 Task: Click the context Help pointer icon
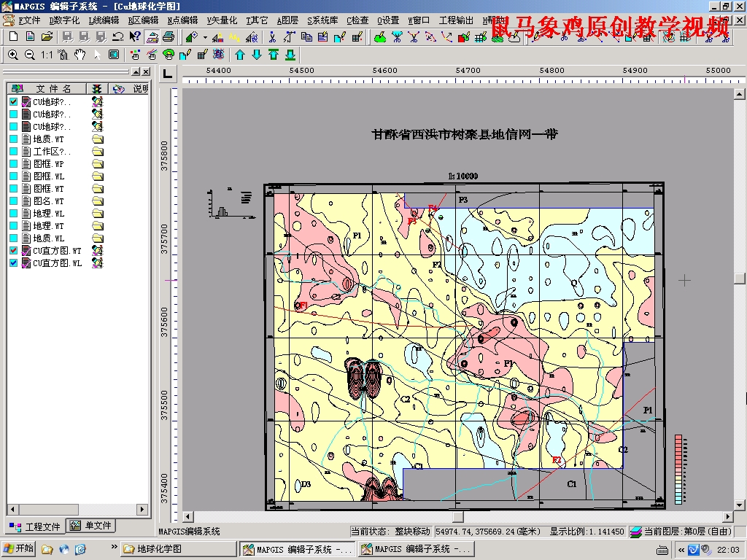click(135, 36)
